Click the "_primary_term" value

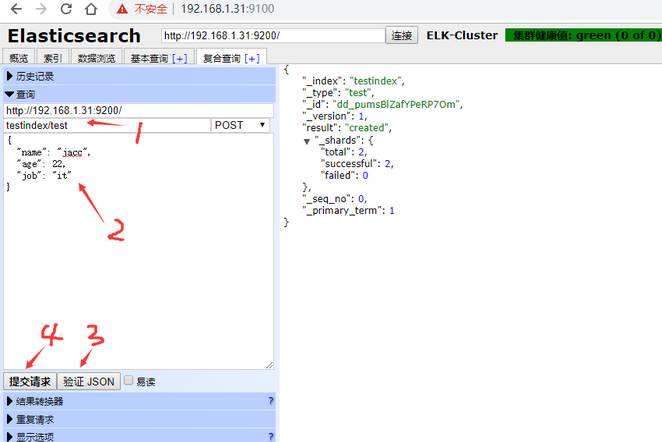coord(392,210)
